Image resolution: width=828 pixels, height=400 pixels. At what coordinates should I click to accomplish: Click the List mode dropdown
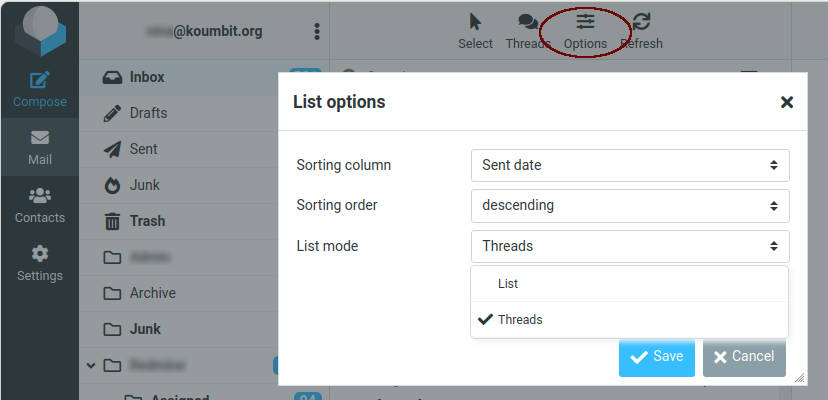(629, 246)
